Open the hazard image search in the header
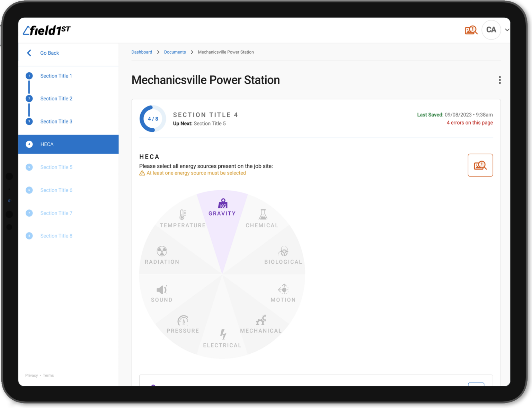532x408 pixels. [x=471, y=30]
